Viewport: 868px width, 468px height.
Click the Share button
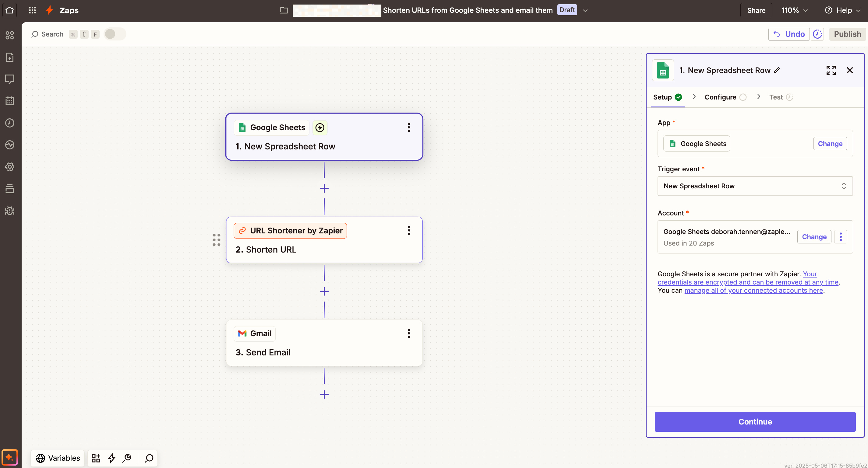(x=756, y=10)
